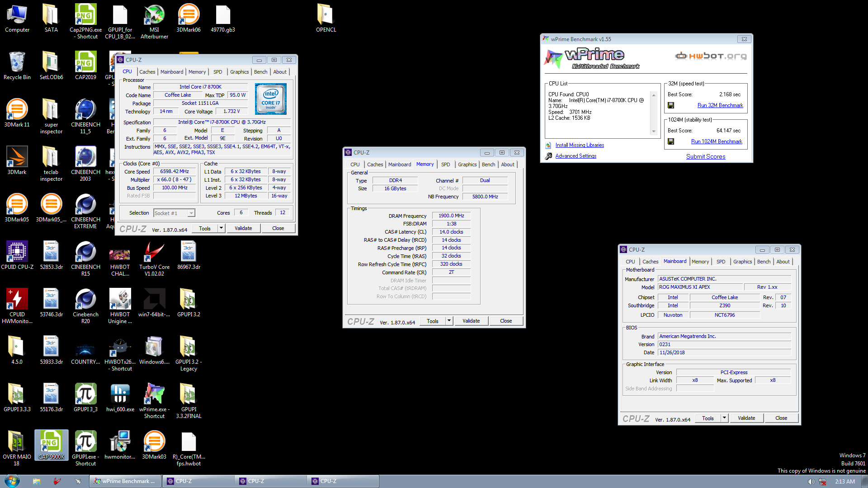Click Submit Scores link
Image resolution: width=868 pixels, height=488 pixels.
[706, 156]
